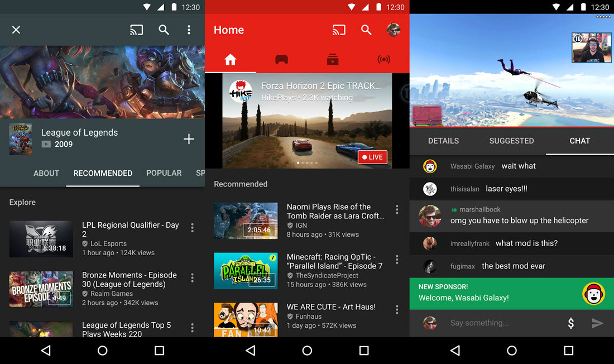Select the RECOMMENDED tab
This screenshot has height=364, width=614.
coord(103,173)
